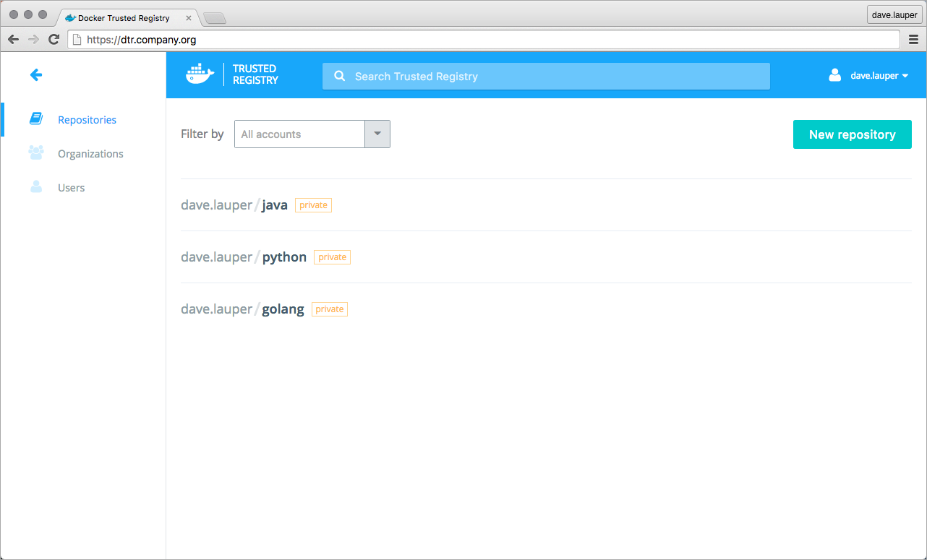Reload the page with browser refresh icon

coord(54,40)
